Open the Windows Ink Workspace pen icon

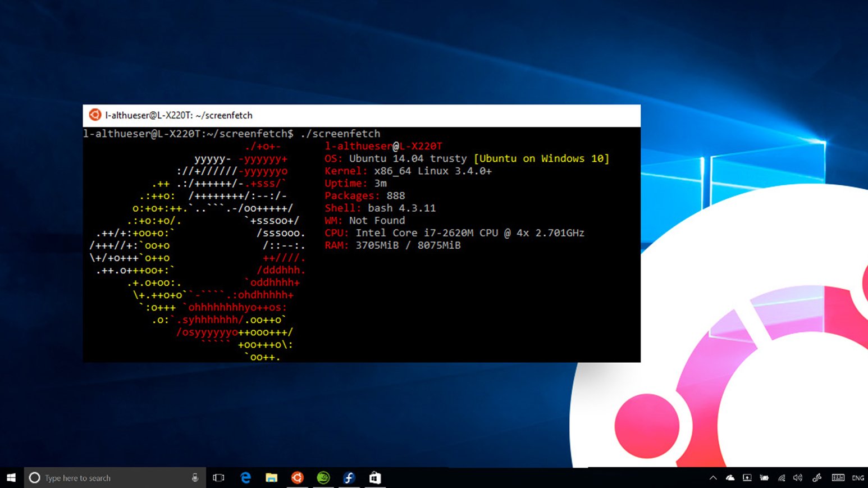click(x=817, y=478)
